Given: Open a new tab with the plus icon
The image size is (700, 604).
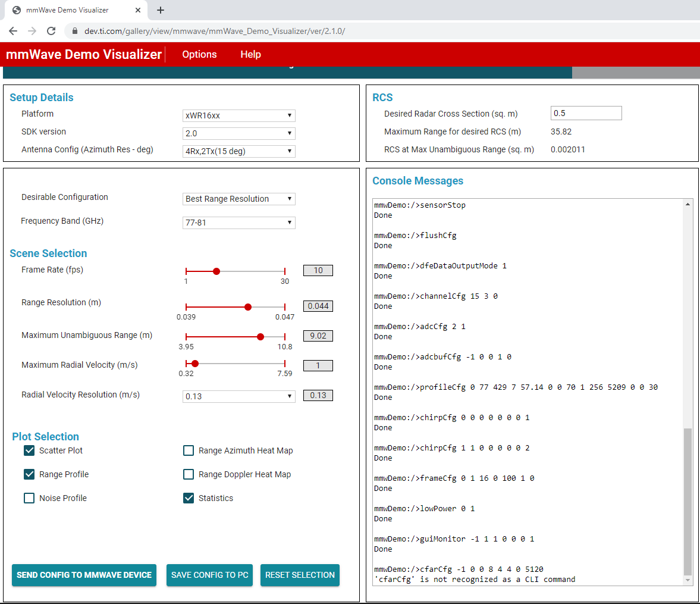Looking at the screenshot, I should pyautogui.click(x=161, y=10).
